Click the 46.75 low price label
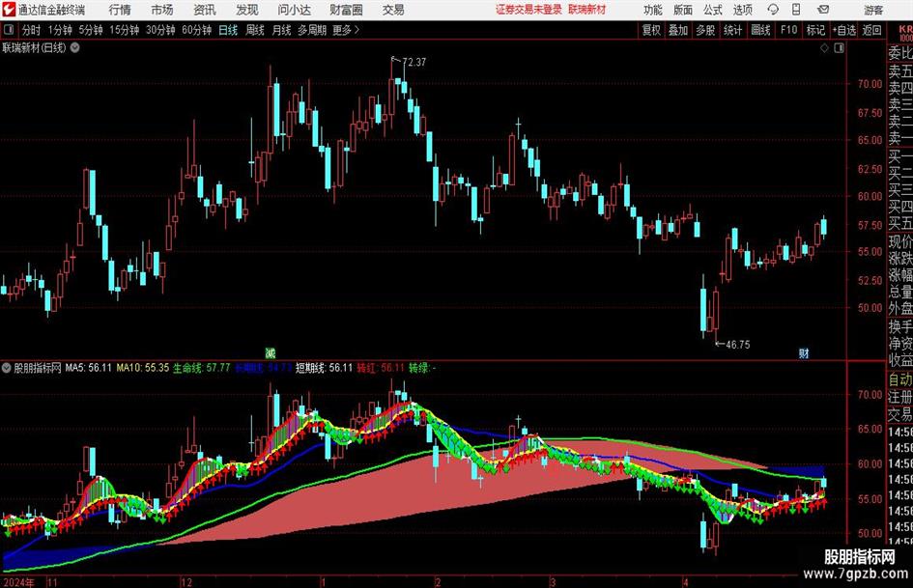913x588 pixels. pyautogui.click(x=738, y=345)
